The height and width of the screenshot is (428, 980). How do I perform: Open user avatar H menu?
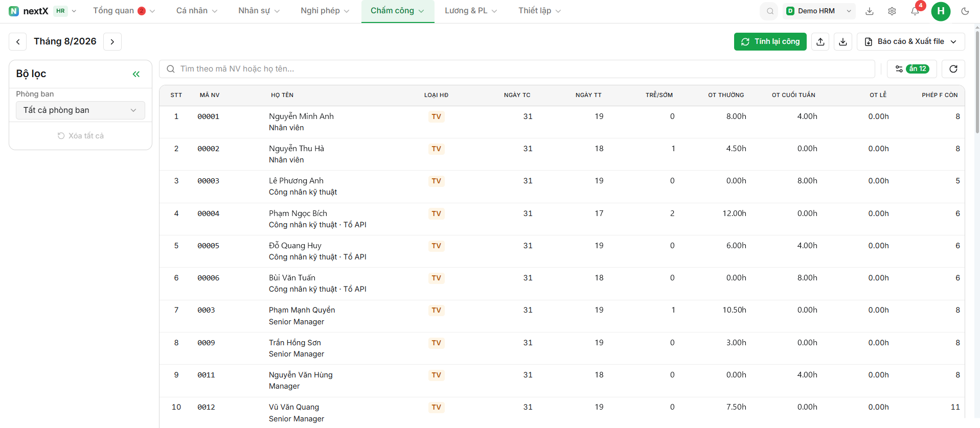coord(941,11)
